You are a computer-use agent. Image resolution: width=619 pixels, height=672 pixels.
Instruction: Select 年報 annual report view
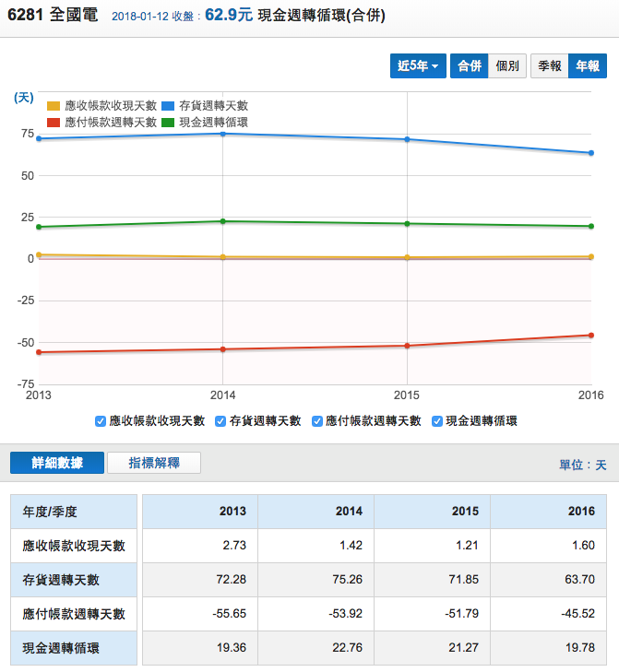pyautogui.click(x=587, y=65)
